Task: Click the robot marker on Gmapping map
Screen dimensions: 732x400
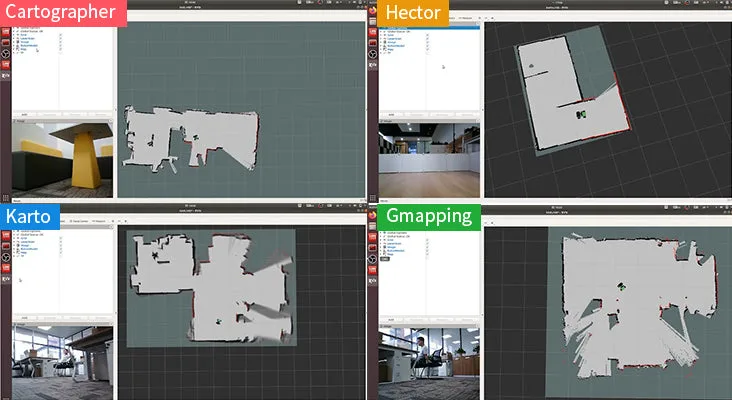Action: pyautogui.click(x=621, y=287)
